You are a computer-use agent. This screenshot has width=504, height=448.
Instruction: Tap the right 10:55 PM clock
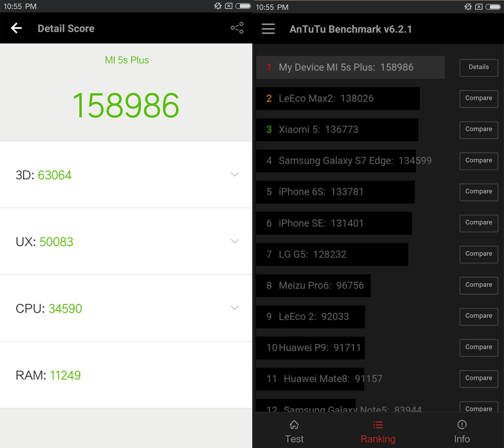272,7
